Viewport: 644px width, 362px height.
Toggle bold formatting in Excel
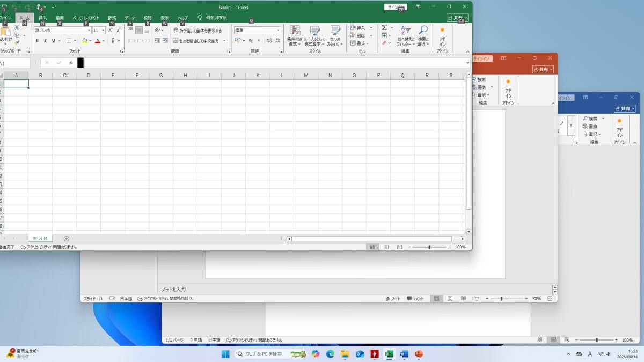(x=38, y=41)
